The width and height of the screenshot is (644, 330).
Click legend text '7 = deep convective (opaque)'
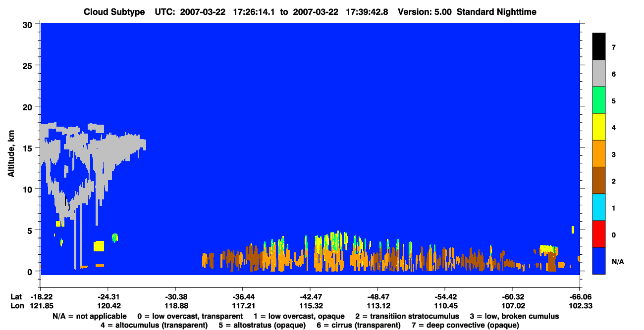click(466, 325)
